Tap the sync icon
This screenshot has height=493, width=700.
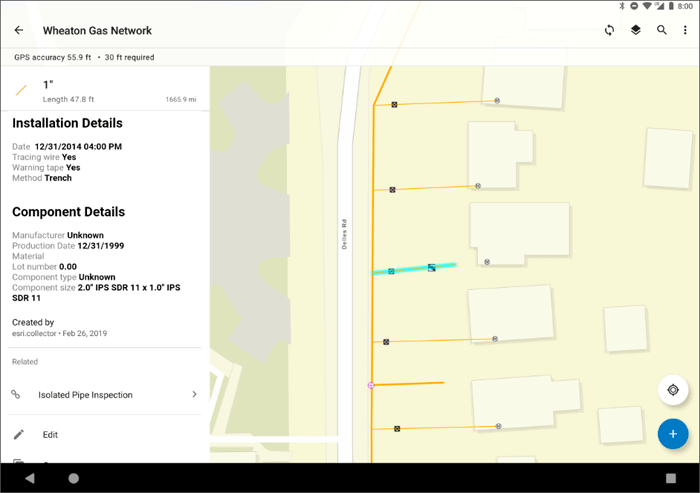tap(609, 30)
